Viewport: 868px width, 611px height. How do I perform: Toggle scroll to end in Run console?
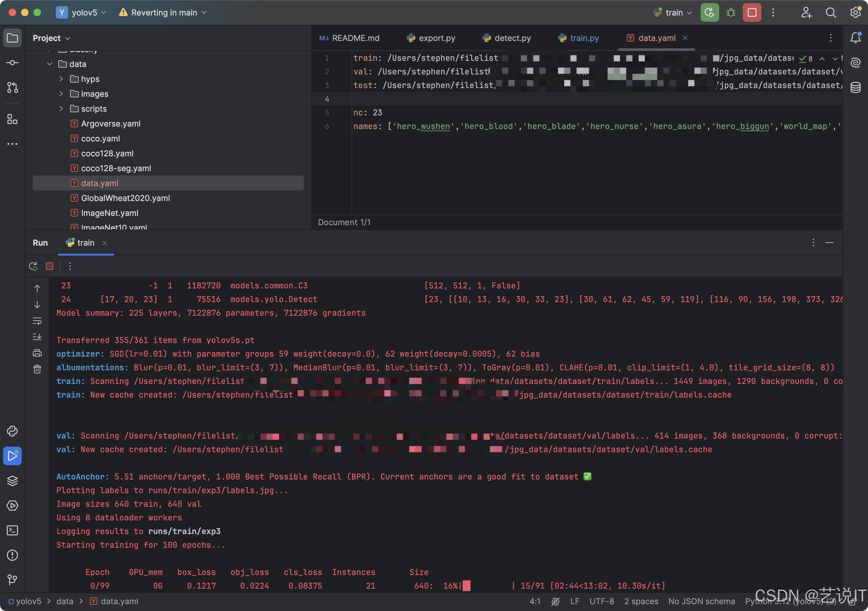[x=37, y=337]
